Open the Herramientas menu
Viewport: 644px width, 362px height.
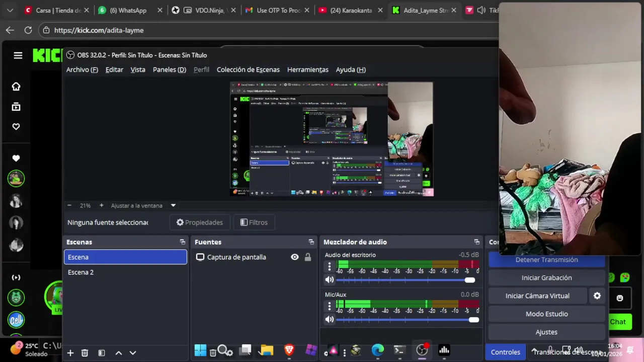pos(307,69)
